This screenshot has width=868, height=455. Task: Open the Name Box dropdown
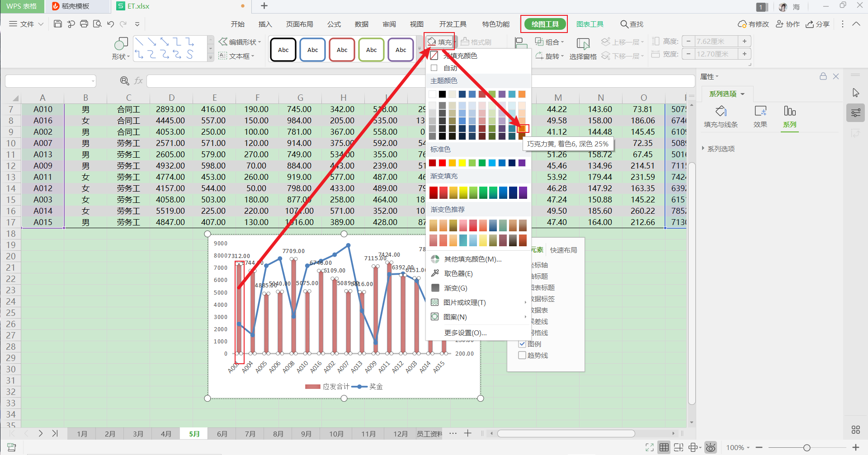(x=93, y=81)
